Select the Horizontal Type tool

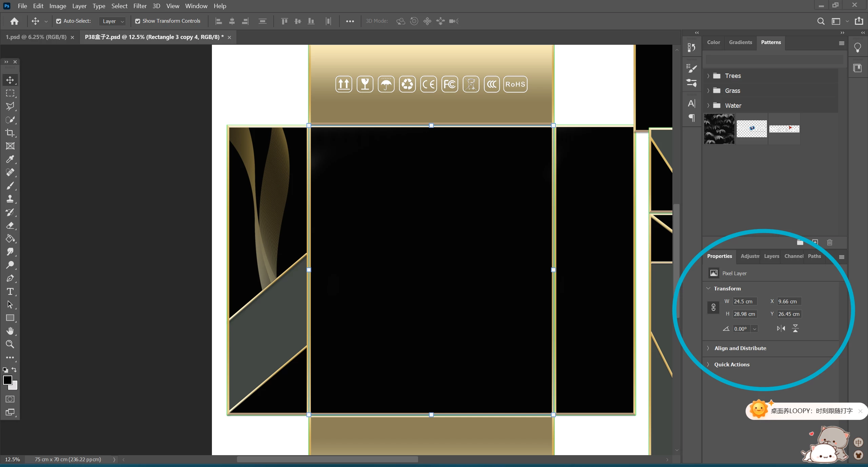(x=10, y=291)
